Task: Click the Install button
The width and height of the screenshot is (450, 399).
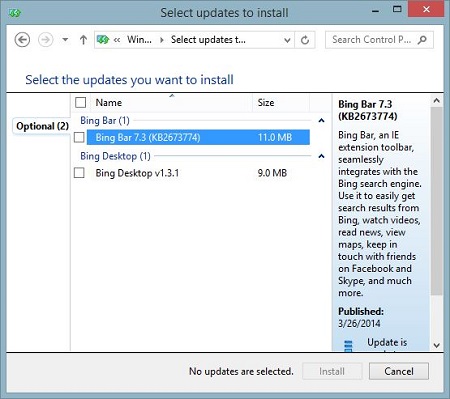Action: click(x=332, y=371)
